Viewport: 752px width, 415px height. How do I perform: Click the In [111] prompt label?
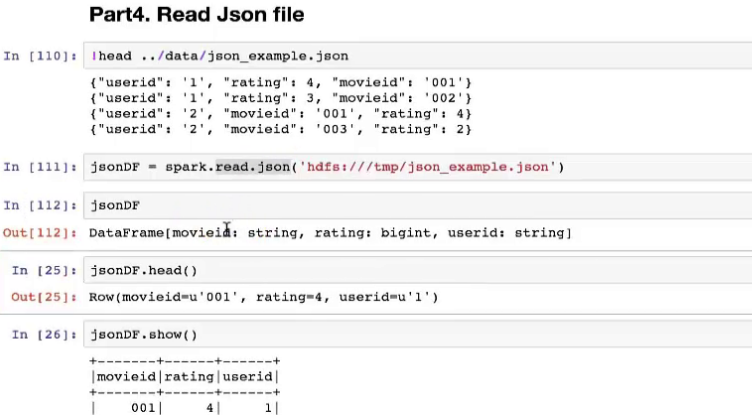coord(40,167)
